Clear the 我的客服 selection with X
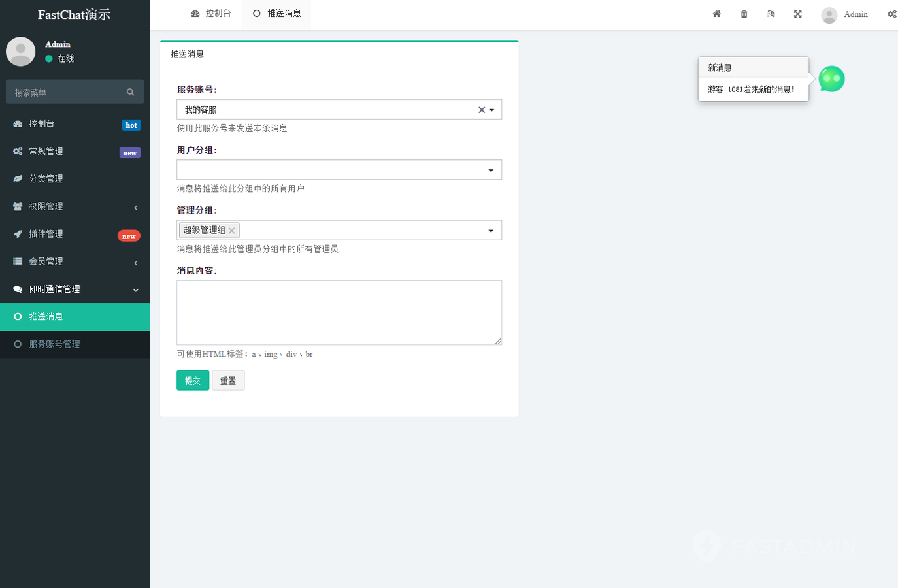 (482, 110)
